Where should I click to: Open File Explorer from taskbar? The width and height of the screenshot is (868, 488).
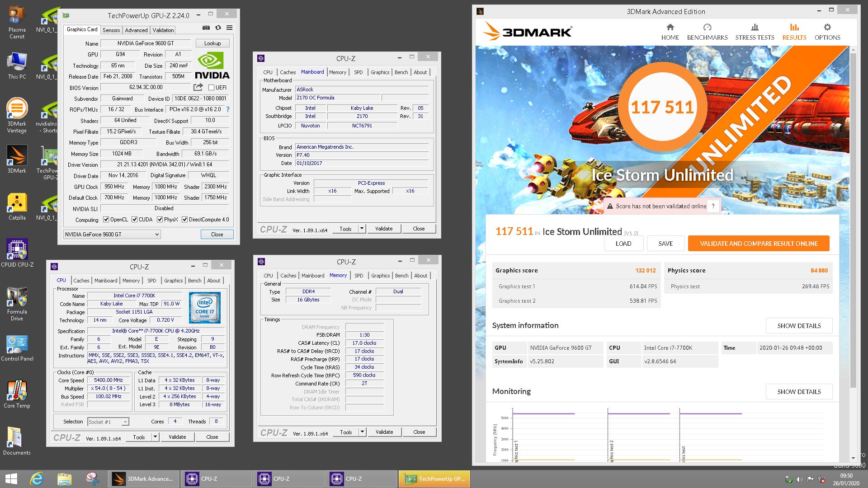pyautogui.click(x=64, y=479)
